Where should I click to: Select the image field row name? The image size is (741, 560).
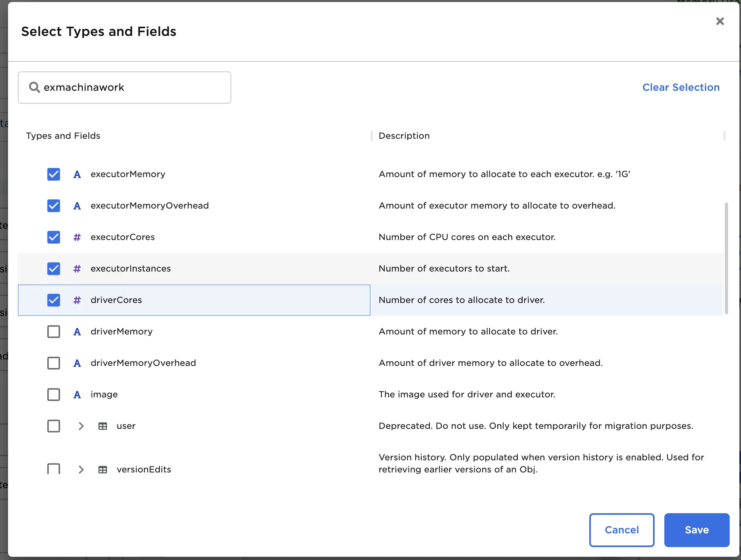pos(104,395)
